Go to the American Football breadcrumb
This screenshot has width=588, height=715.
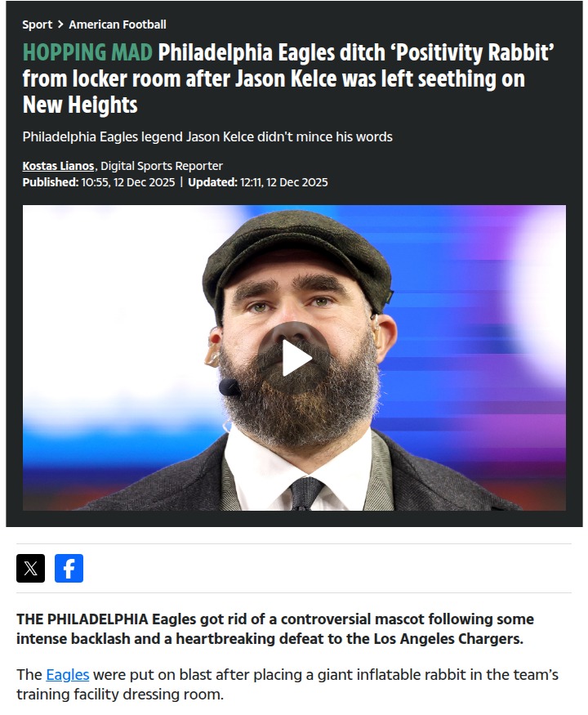(118, 25)
